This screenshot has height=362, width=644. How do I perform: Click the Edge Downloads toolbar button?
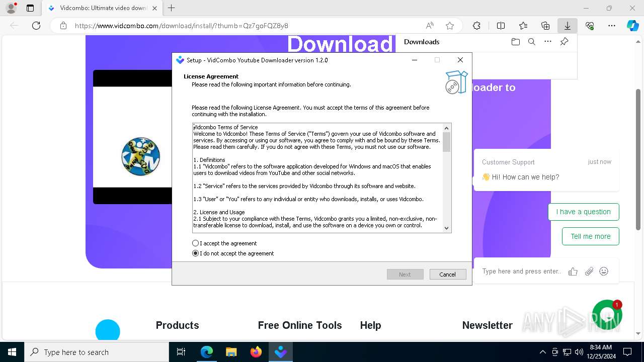[567, 26]
